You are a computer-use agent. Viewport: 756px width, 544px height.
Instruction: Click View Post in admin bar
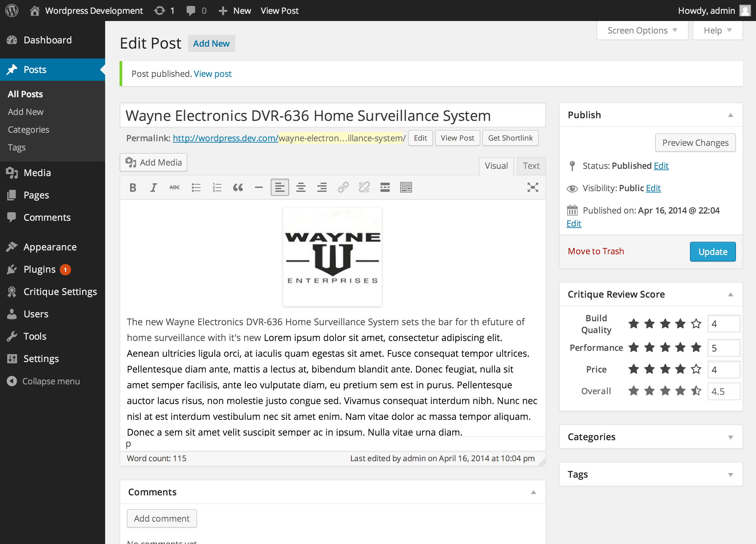point(279,11)
